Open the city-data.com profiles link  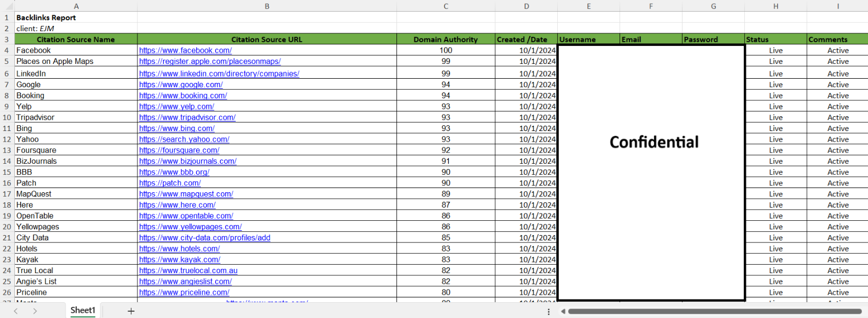[x=205, y=238]
